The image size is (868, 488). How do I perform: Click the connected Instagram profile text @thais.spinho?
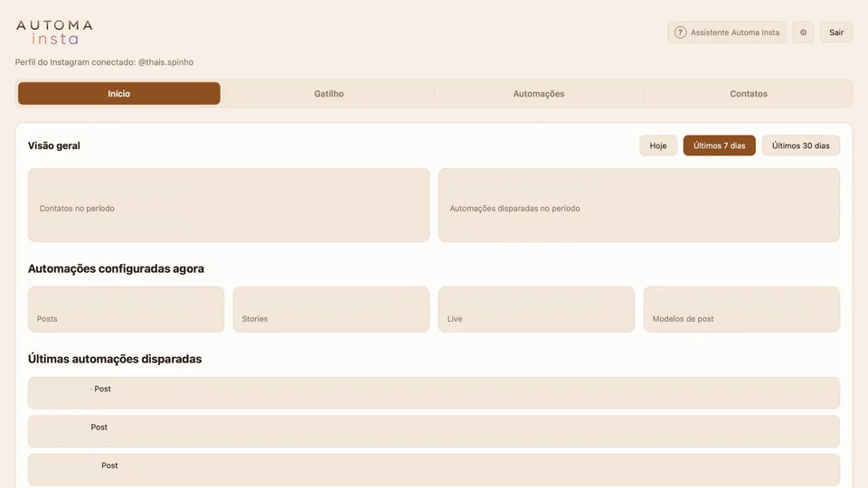165,62
